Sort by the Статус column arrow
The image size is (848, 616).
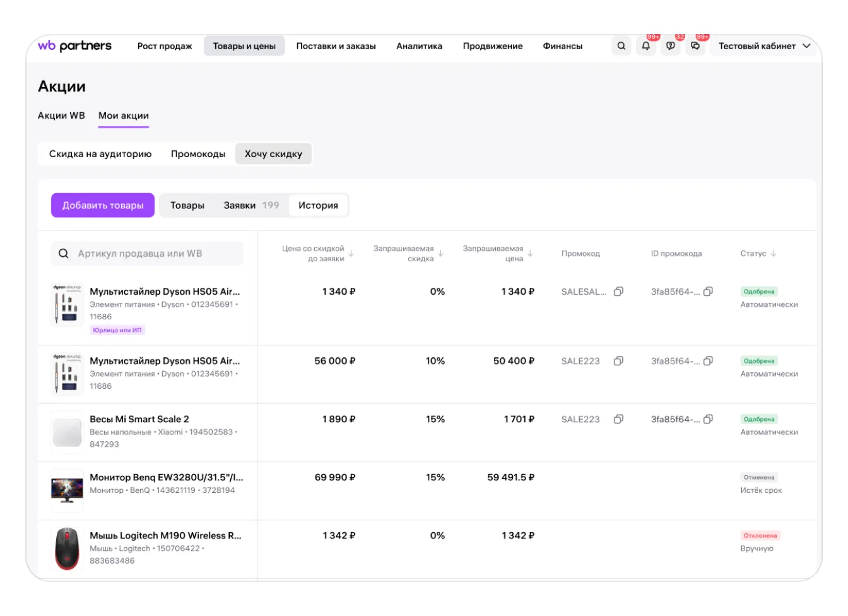(x=774, y=254)
